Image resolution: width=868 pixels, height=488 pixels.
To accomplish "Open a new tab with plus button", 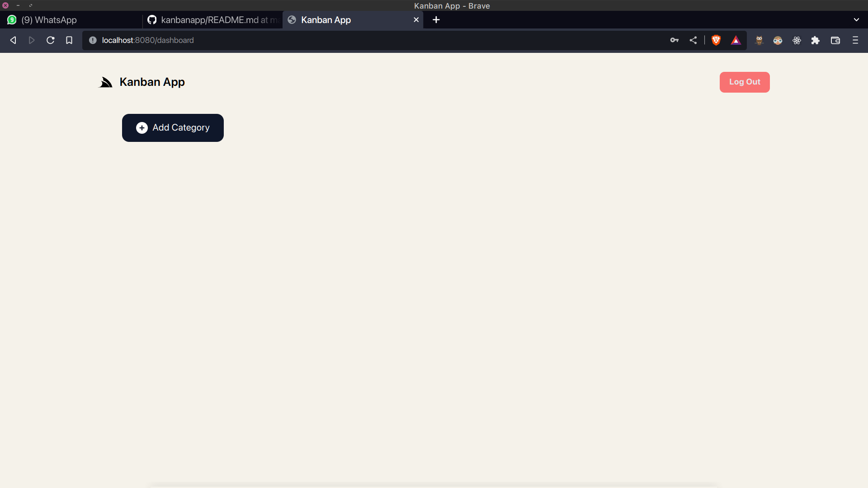I will [x=436, y=20].
